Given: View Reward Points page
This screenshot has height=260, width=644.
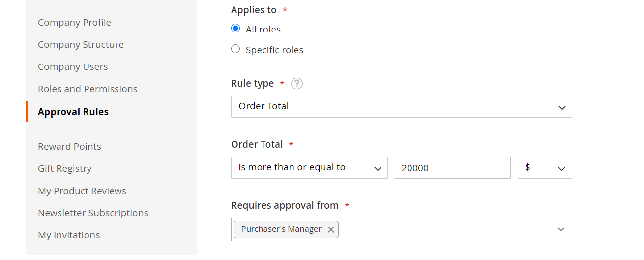Looking at the screenshot, I should 69,147.
